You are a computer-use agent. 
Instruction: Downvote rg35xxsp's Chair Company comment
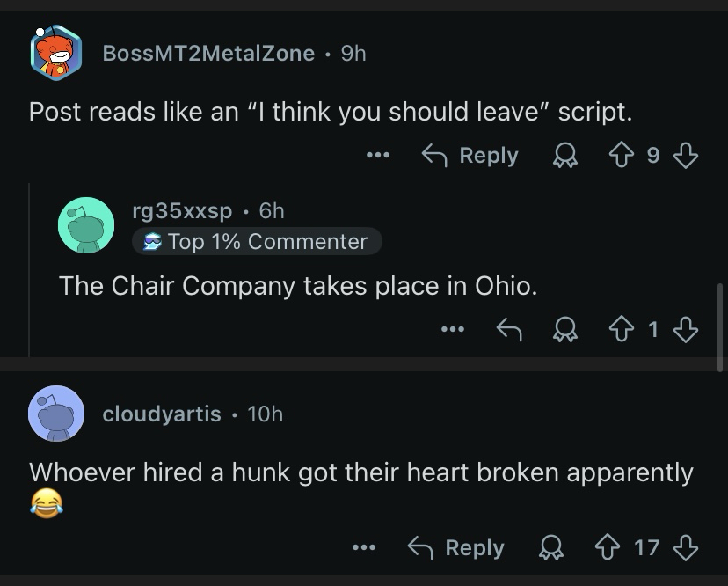click(x=685, y=330)
